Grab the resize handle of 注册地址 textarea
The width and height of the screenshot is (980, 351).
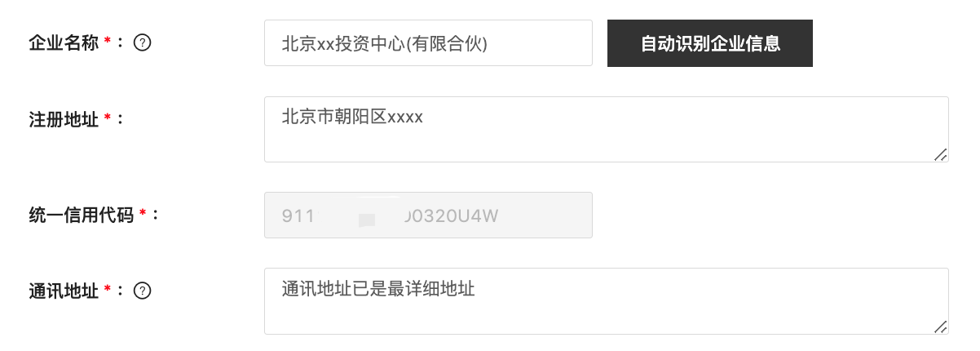(x=940, y=154)
